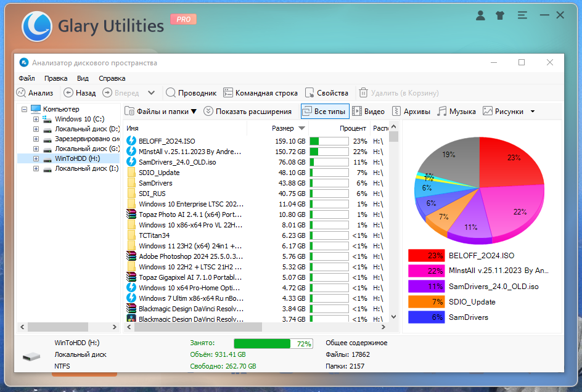This screenshot has height=392, width=582.
Task: Click the 150.72 GB size value
Action: click(x=290, y=152)
